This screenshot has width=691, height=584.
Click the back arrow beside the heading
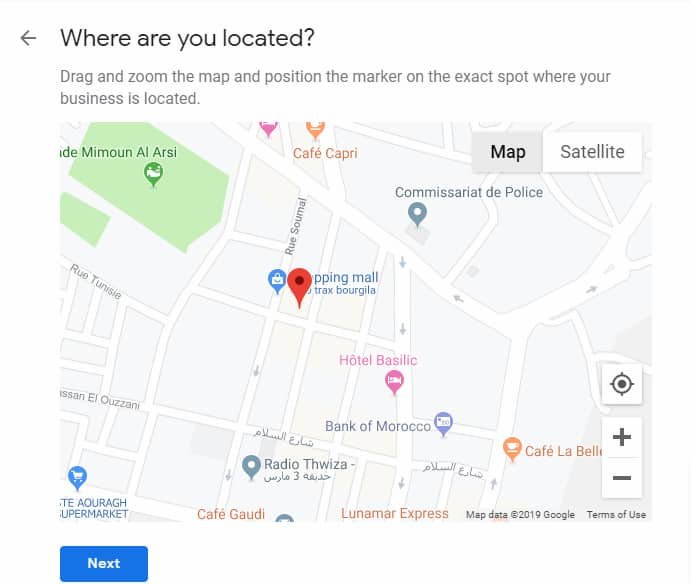click(28, 38)
